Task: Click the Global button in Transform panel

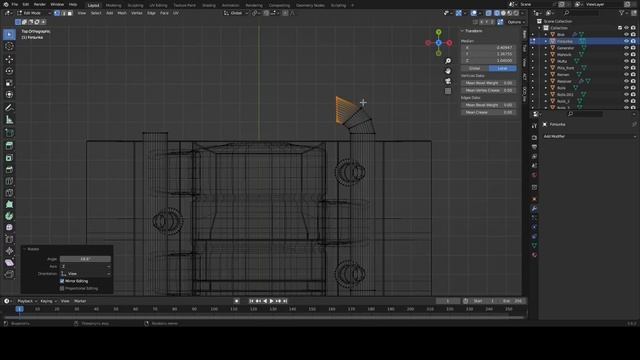Action: click(475, 69)
